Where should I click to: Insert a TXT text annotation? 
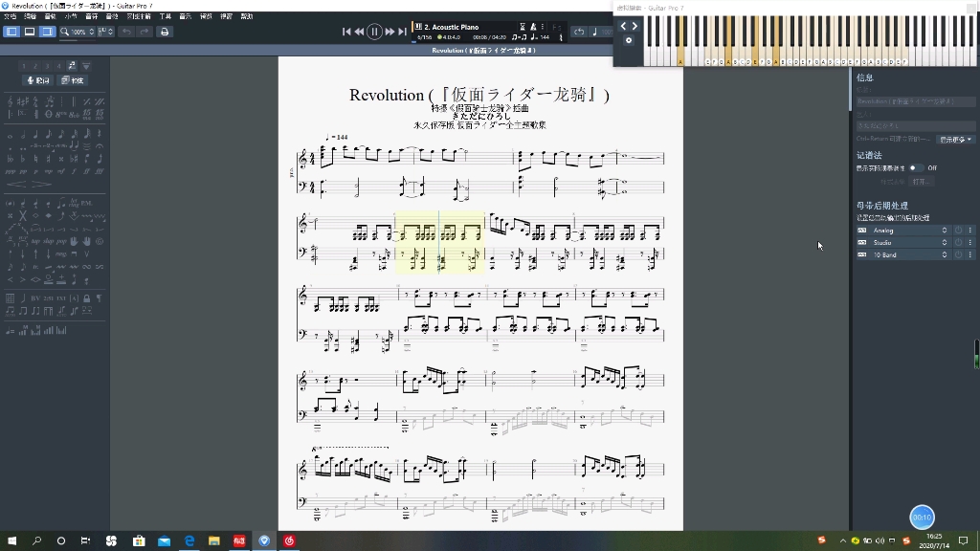(x=61, y=298)
